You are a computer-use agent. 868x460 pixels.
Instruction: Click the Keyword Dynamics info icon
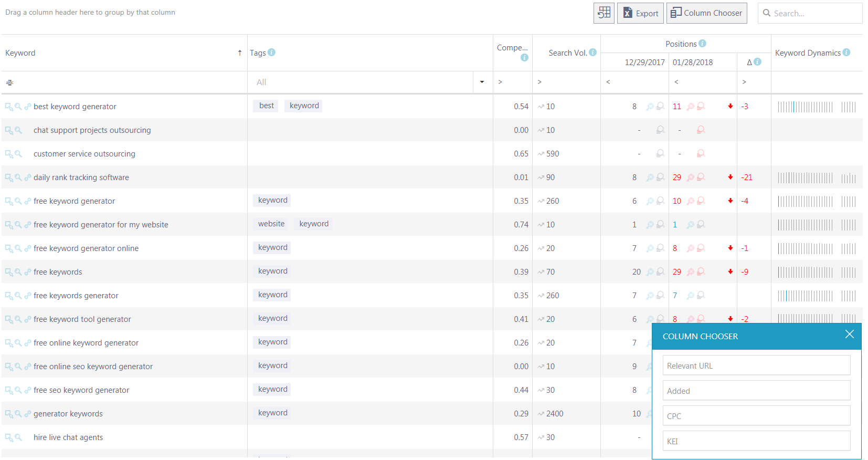pyautogui.click(x=846, y=52)
